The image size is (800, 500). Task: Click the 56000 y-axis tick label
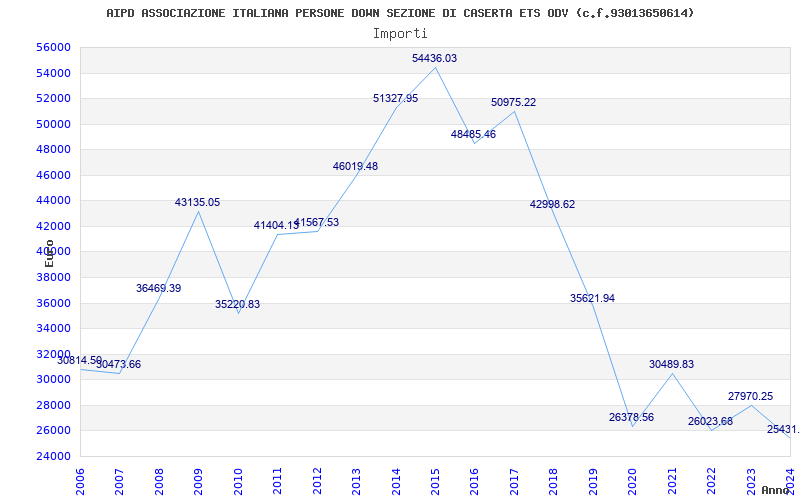53,47
